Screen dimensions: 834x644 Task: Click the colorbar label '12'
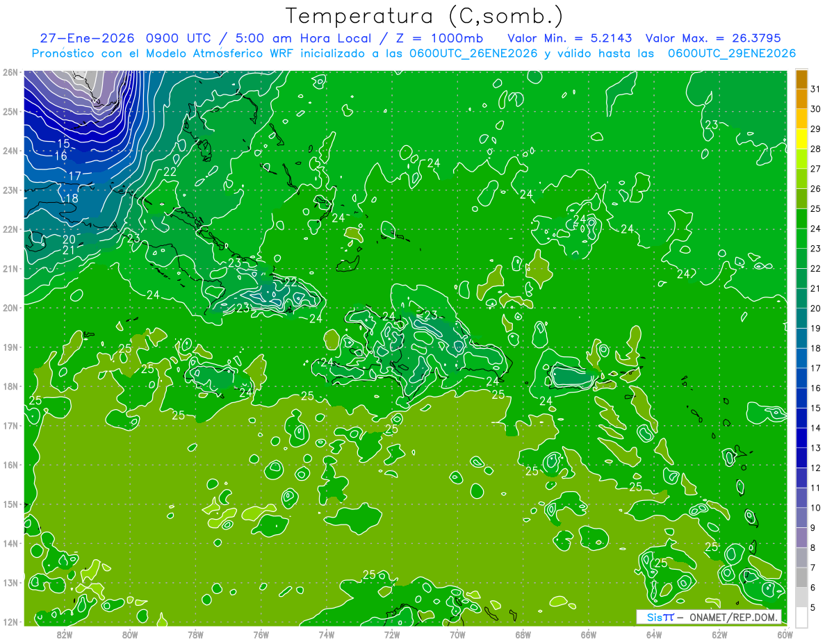point(815,467)
